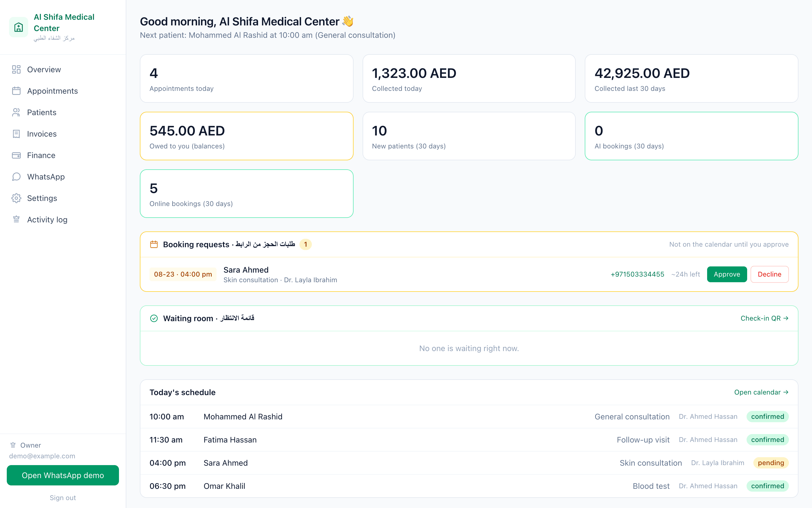
Task: Click the Appointments calendar icon in sidebar
Action: 16,91
